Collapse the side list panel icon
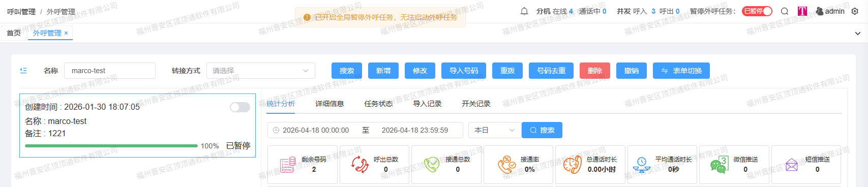This screenshot has height=187, width=868. pos(23,71)
